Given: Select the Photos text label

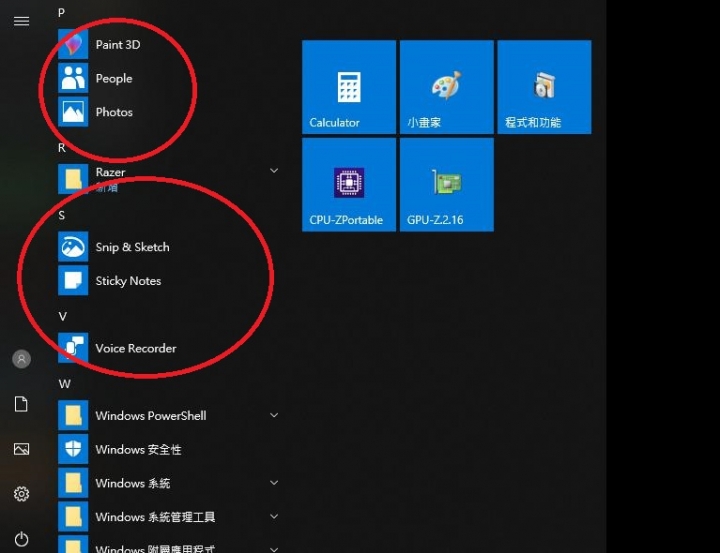Looking at the screenshot, I should pyautogui.click(x=114, y=112).
